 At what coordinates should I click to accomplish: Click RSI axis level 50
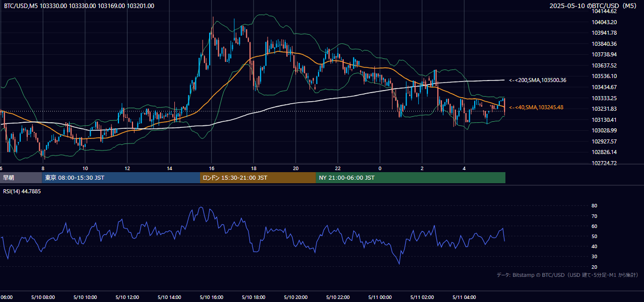(x=594, y=236)
